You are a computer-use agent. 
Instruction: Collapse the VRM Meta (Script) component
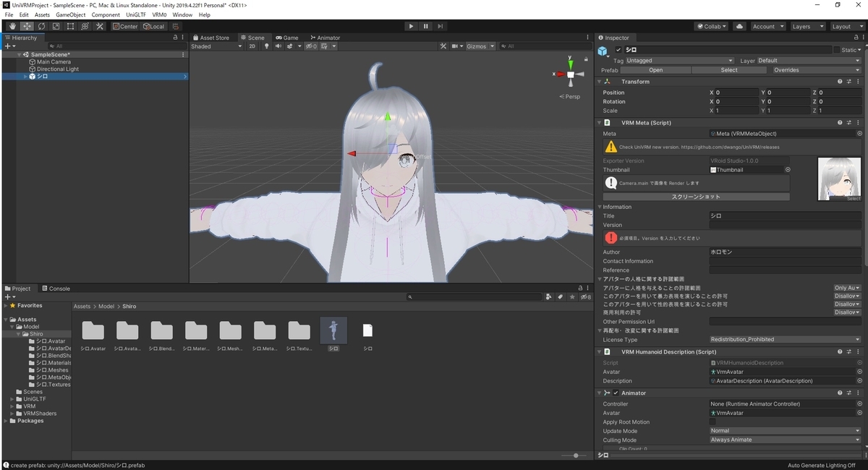click(599, 122)
